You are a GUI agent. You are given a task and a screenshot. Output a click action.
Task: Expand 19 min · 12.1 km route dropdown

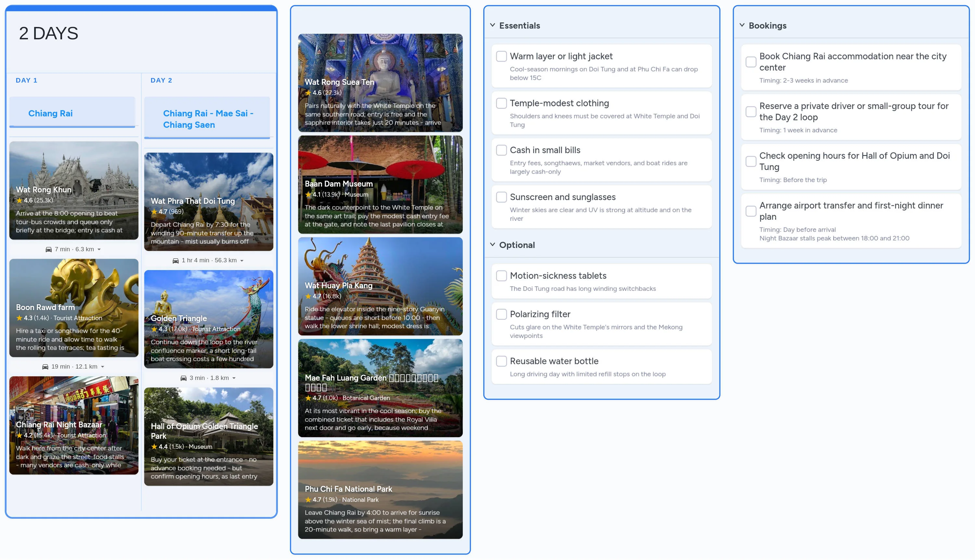pos(103,367)
